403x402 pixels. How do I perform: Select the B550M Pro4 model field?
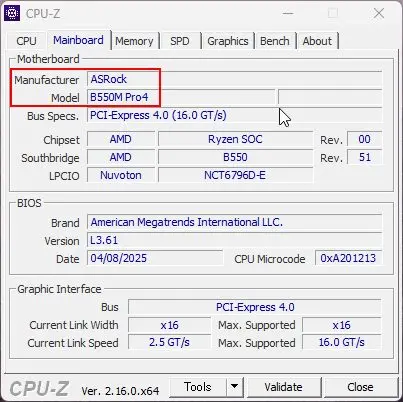click(x=181, y=97)
